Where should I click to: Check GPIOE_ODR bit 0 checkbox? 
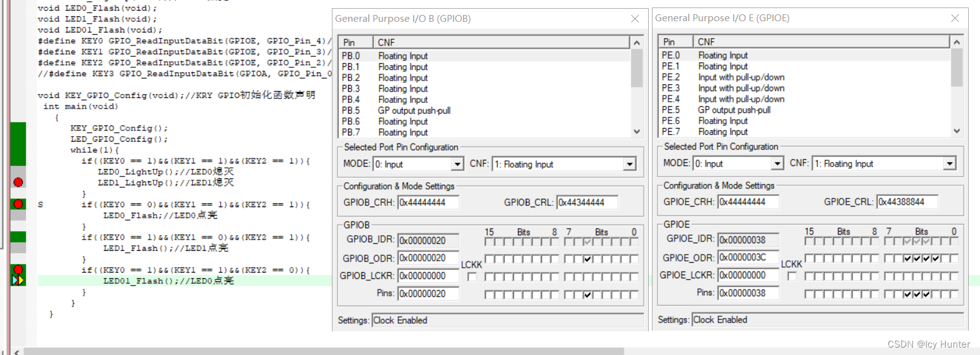click(x=954, y=258)
